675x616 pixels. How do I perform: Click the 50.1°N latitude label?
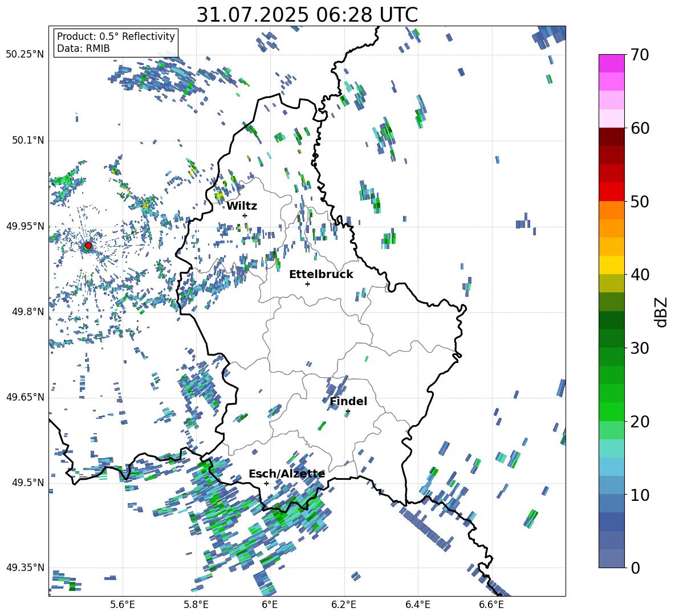[27, 140]
